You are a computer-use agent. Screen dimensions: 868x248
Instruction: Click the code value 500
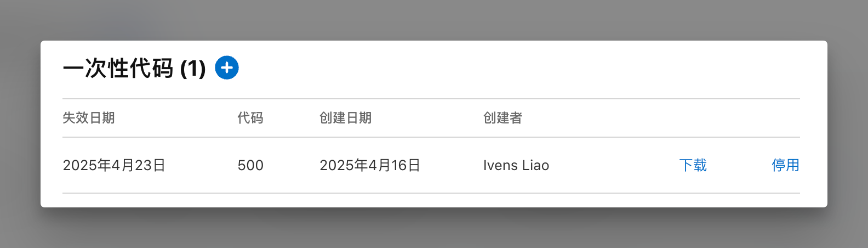(250, 165)
